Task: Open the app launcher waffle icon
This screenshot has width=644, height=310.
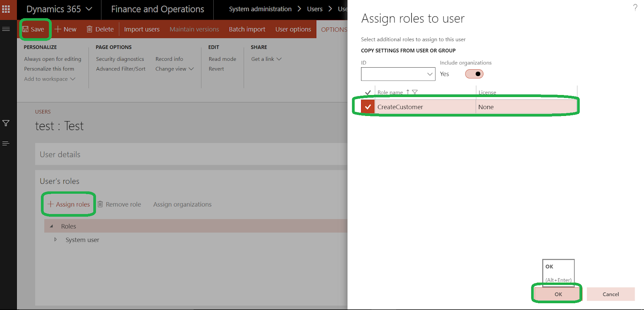Action: pyautogui.click(x=6, y=9)
